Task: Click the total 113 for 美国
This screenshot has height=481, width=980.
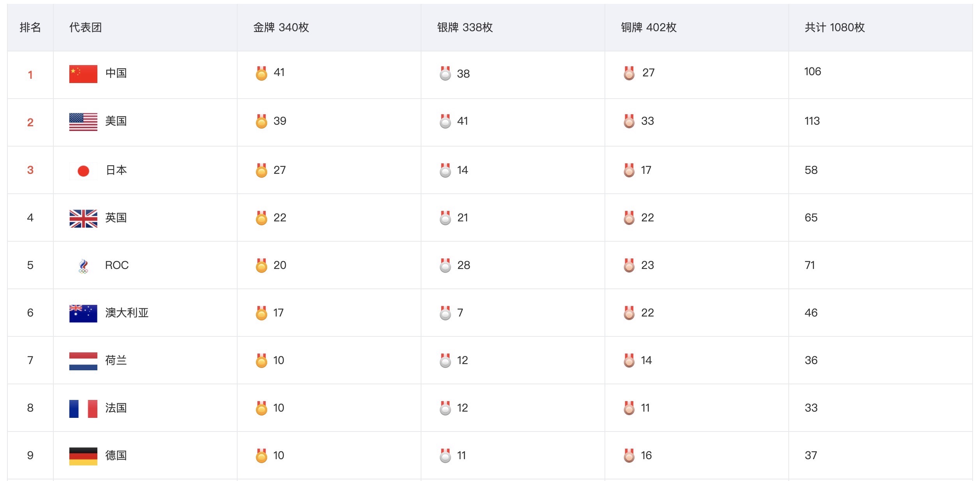Action: pyautogui.click(x=812, y=121)
